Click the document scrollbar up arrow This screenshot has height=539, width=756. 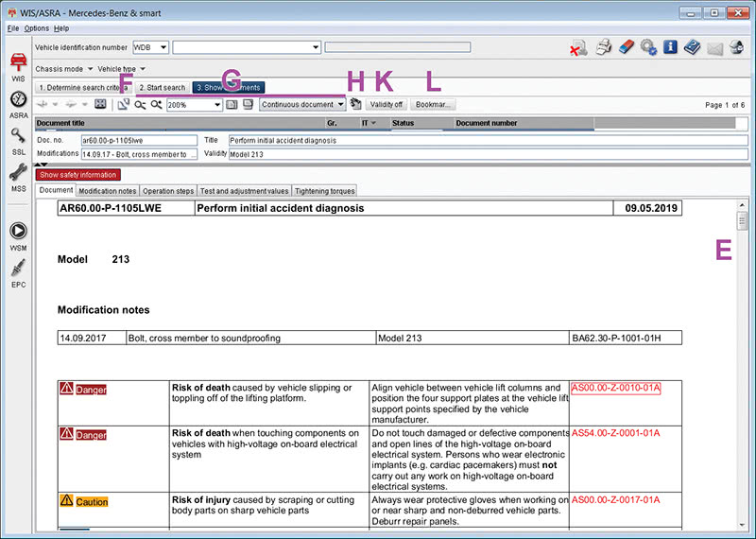(742, 205)
